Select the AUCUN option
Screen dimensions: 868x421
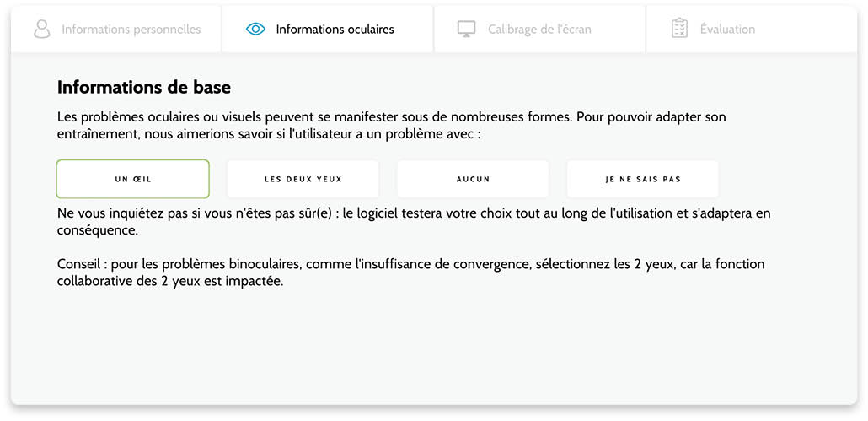click(473, 179)
